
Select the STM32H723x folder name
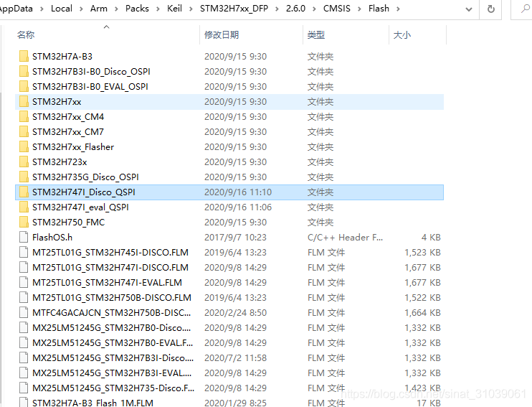(60, 162)
